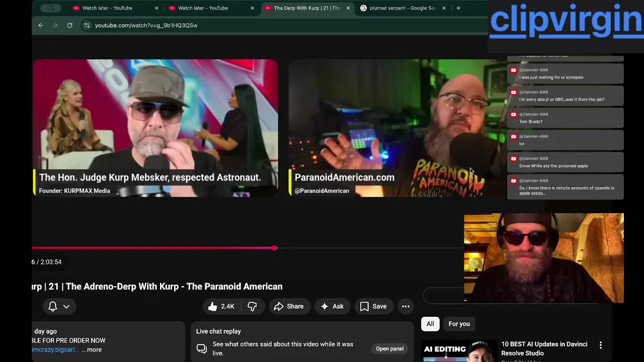Viewport: 644px width, 362px height.
Task: Open 10 BEST AI Updates video thumbnail
Action: 459,351
